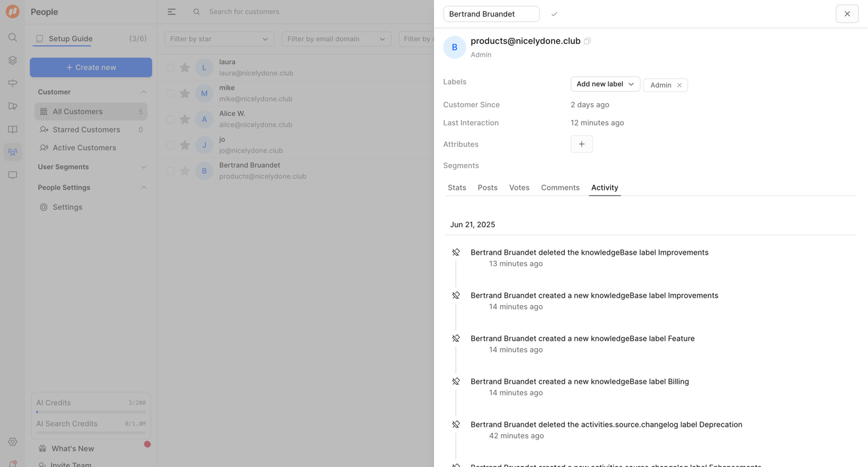Star the Alice W. customer row

pos(185,119)
